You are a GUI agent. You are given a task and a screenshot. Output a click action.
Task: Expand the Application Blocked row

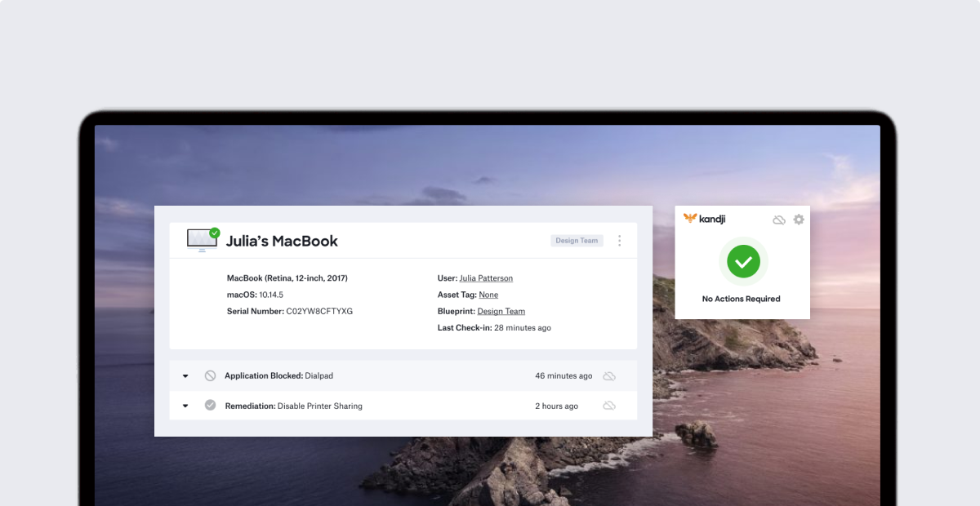point(185,376)
